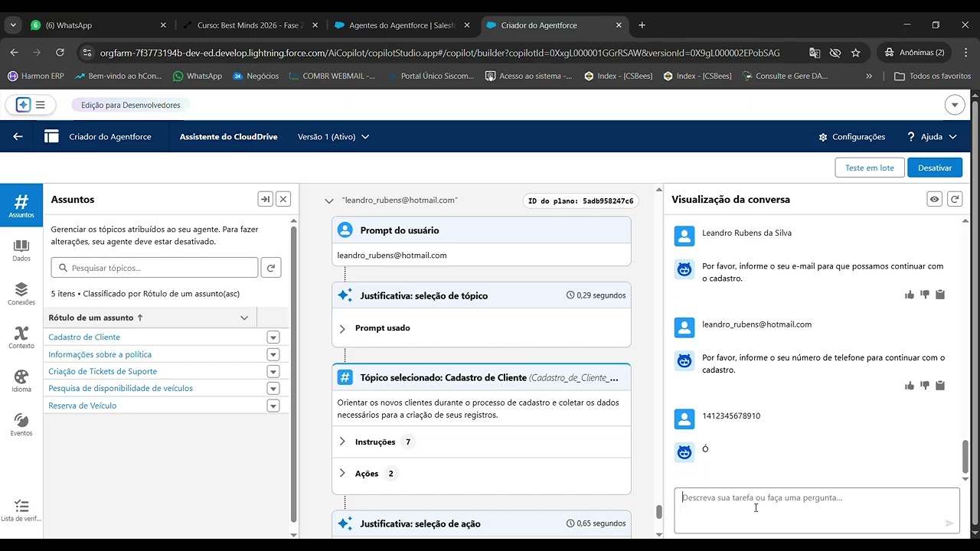This screenshot has height=551, width=980.
Task: Open the Eventos sidebar panel
Action: 21,424
